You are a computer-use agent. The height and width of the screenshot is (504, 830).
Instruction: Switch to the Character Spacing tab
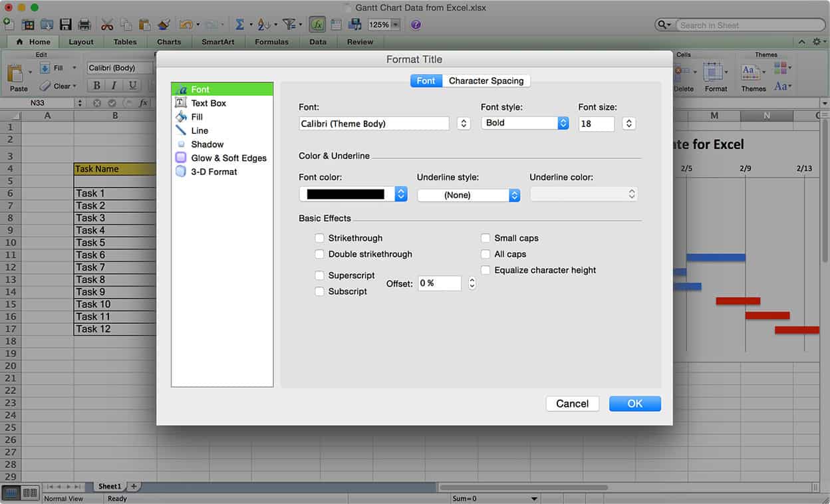pos(486,81)
